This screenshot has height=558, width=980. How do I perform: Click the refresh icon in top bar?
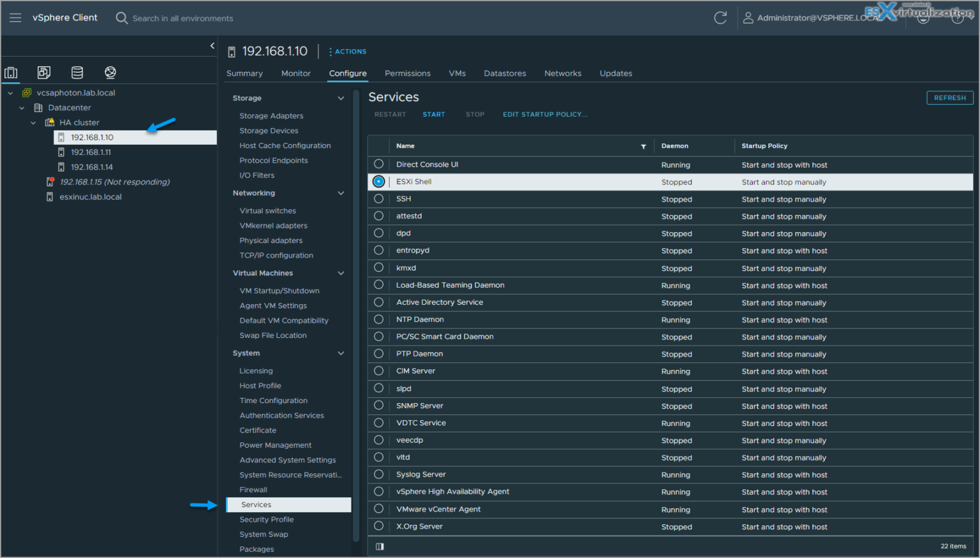pyautogui.click(x=720, y=18)
